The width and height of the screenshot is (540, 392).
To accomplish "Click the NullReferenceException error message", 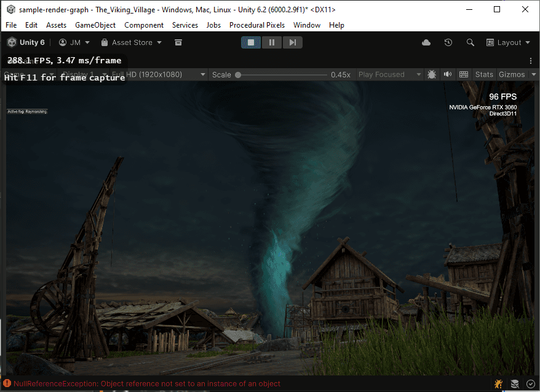I will [x=147, y=384].
